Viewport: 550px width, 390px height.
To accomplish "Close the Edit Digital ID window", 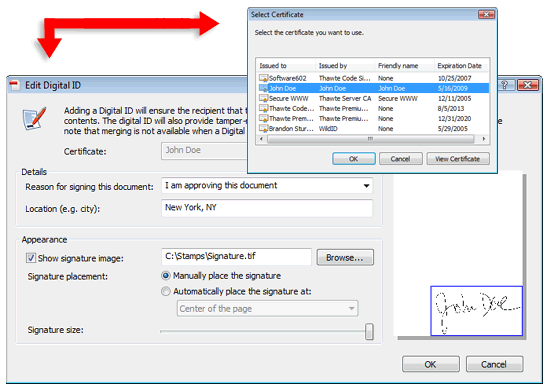I will click(528, 85).
